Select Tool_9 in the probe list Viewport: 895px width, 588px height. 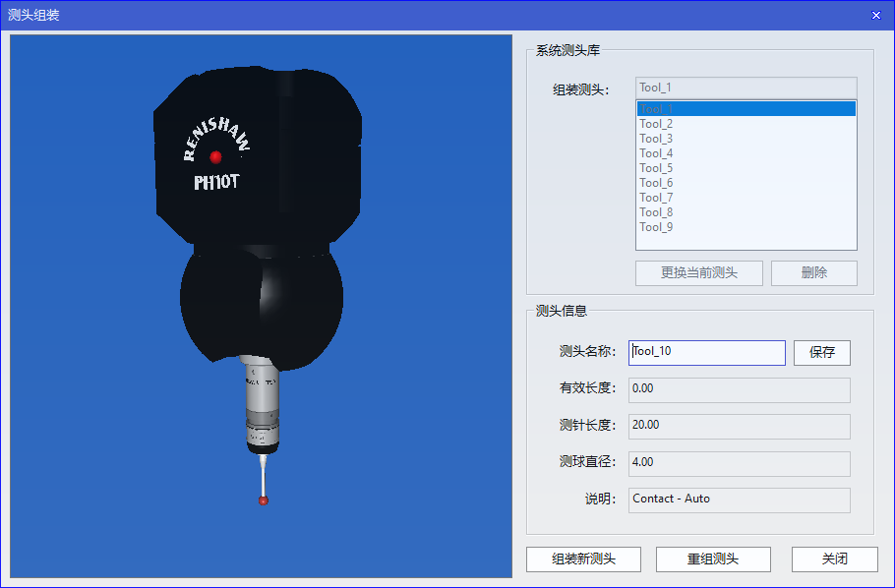click(746, 227)
